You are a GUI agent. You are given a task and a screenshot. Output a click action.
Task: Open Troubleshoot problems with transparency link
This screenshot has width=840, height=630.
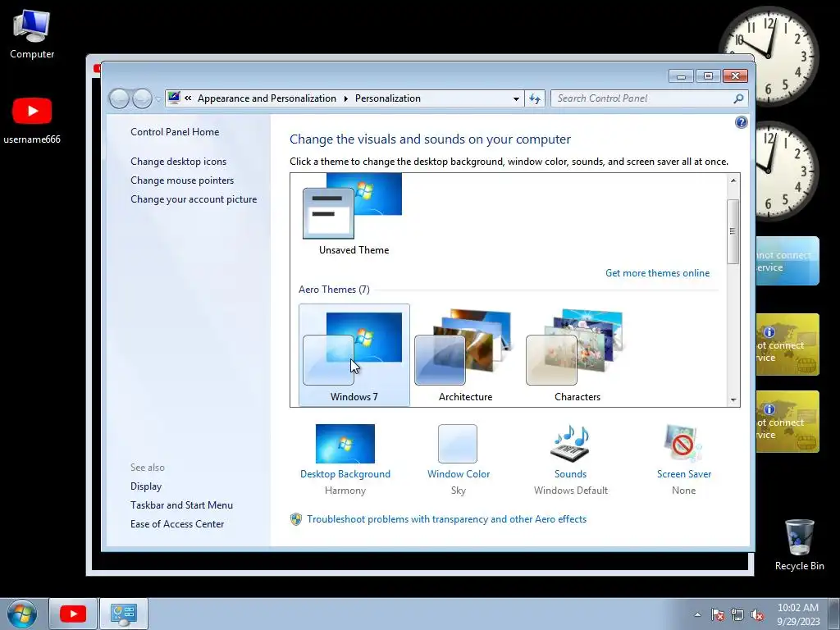[447, 519]
